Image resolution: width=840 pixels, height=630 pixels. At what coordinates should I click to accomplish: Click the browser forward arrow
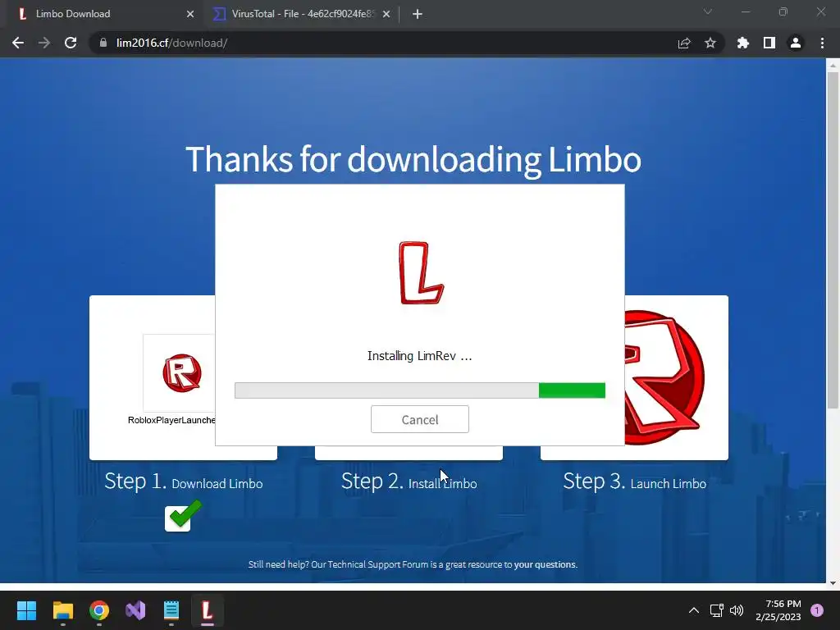[x=44, y=43]
